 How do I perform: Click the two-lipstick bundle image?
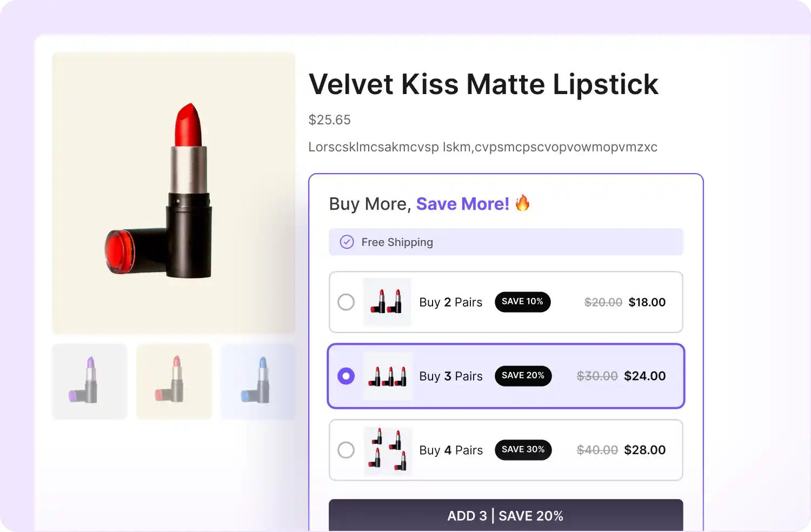(387, 302)
